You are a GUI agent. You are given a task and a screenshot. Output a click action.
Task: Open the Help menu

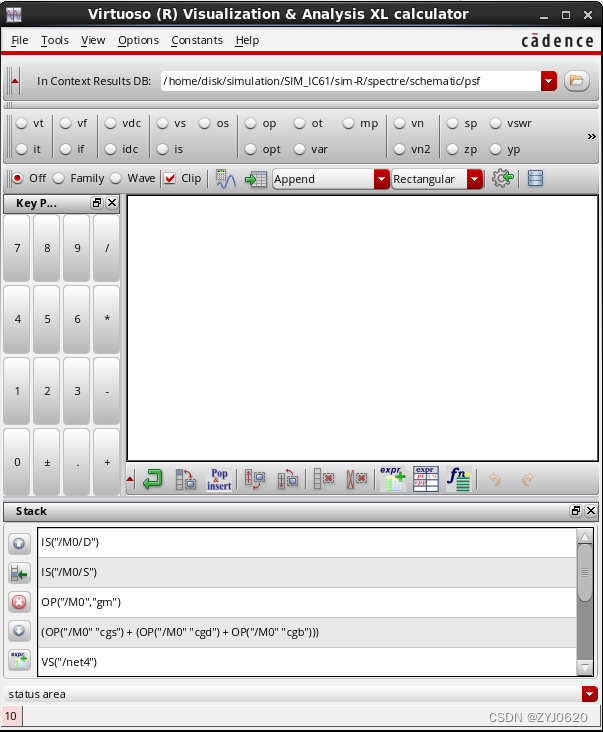pyautogui.click(x=247, y=41)
